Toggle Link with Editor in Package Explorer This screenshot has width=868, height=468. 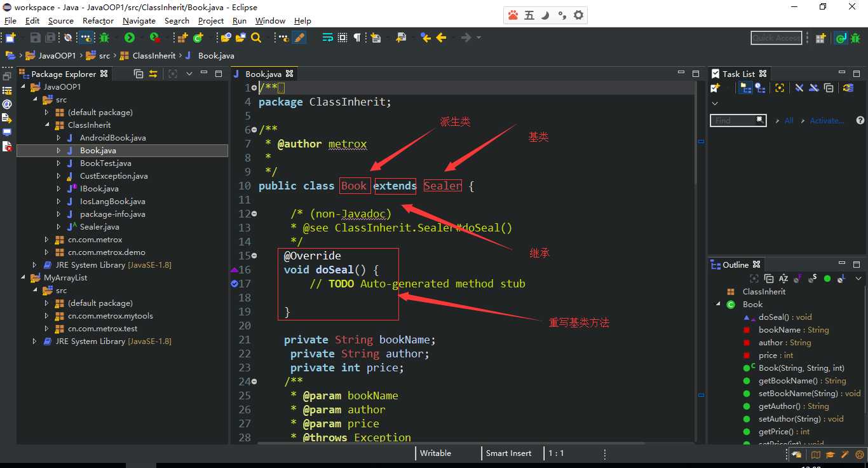coord(153,74)
